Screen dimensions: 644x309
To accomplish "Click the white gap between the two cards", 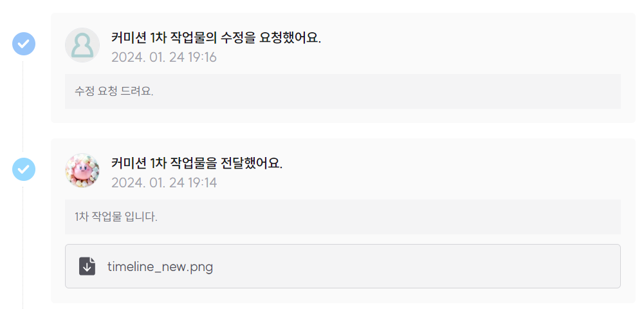I will click(x=341, y=131).
